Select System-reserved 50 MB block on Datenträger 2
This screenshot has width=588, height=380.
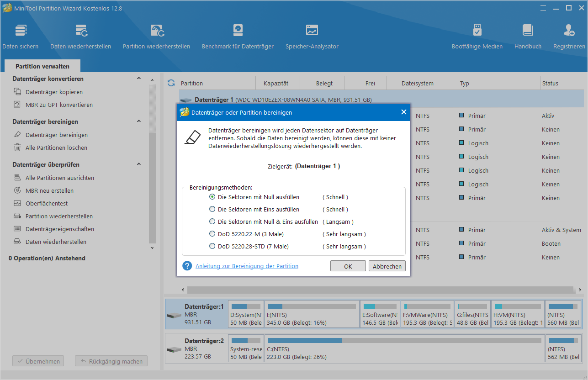(246, 348)
